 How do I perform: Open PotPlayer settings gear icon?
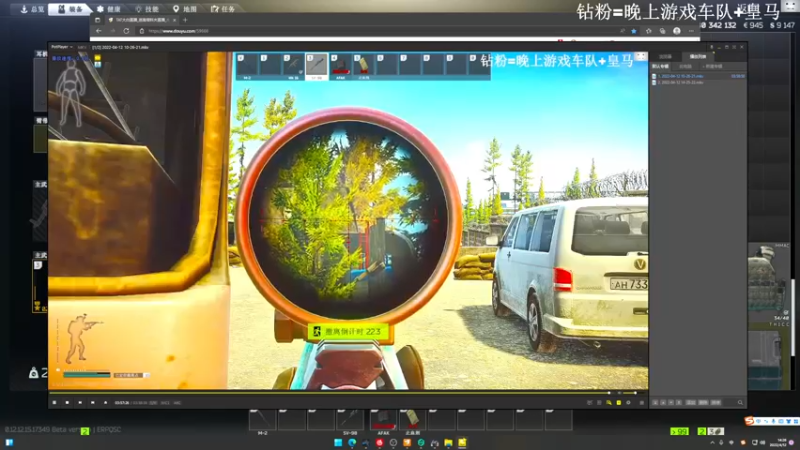coord(628,403)
